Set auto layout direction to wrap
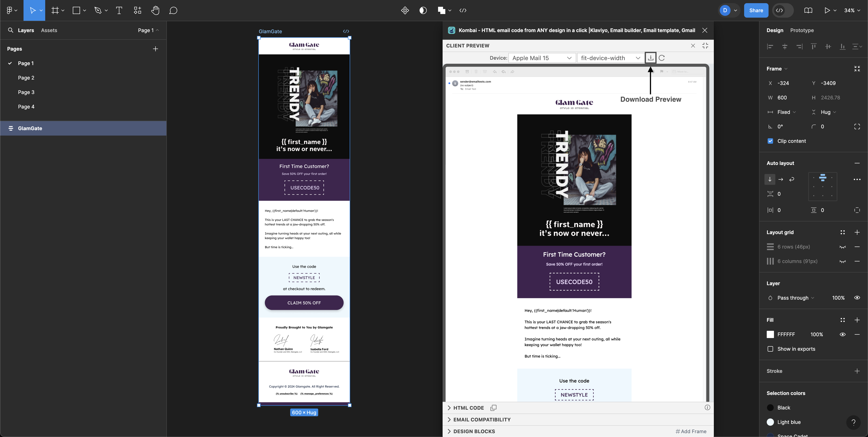868x437 pixels. pyautogui.click(x=792, y=179)
